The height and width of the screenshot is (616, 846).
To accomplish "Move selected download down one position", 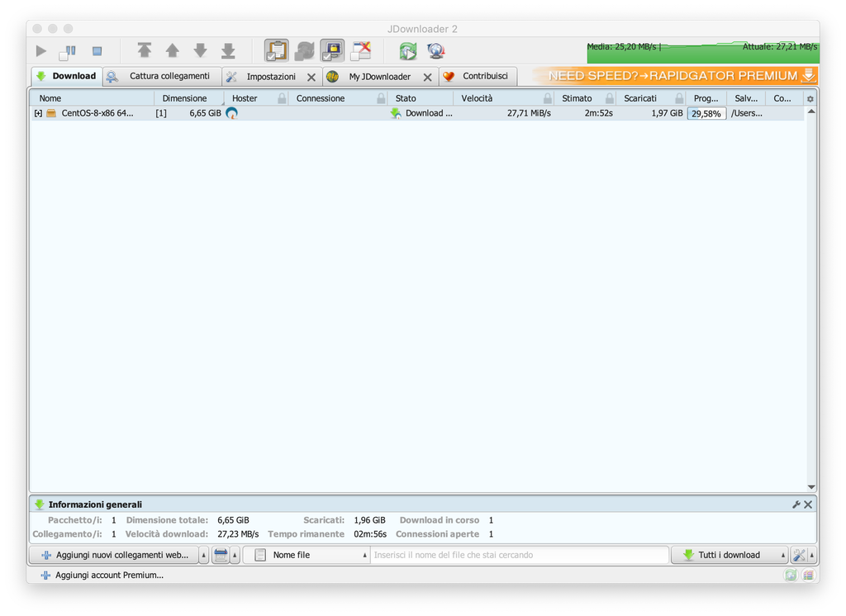I will click(x=200, y=50).
